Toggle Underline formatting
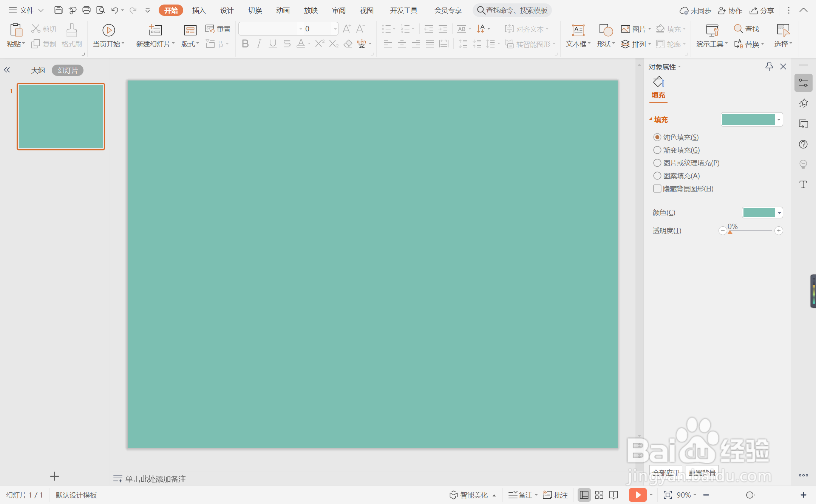The height and width of the screenshot is (504, 816). point(273,44)
